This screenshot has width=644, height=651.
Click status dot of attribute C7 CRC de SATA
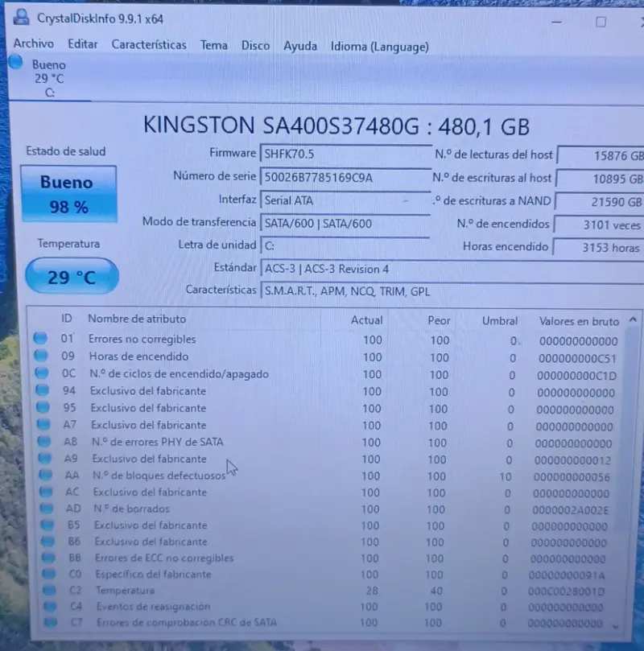click(51, 621)
